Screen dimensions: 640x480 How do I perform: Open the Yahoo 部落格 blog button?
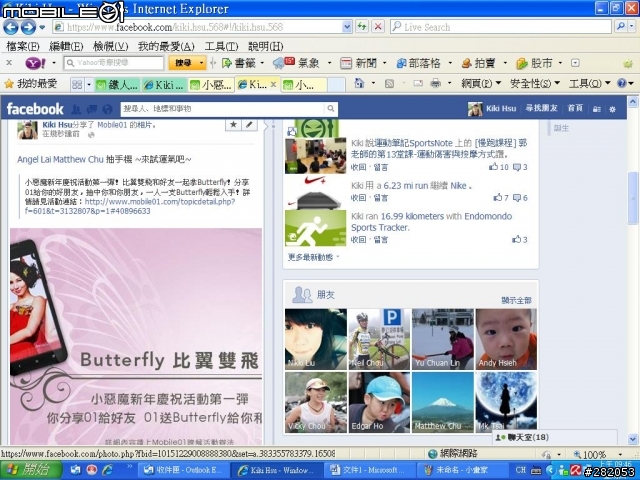(419, 63)
